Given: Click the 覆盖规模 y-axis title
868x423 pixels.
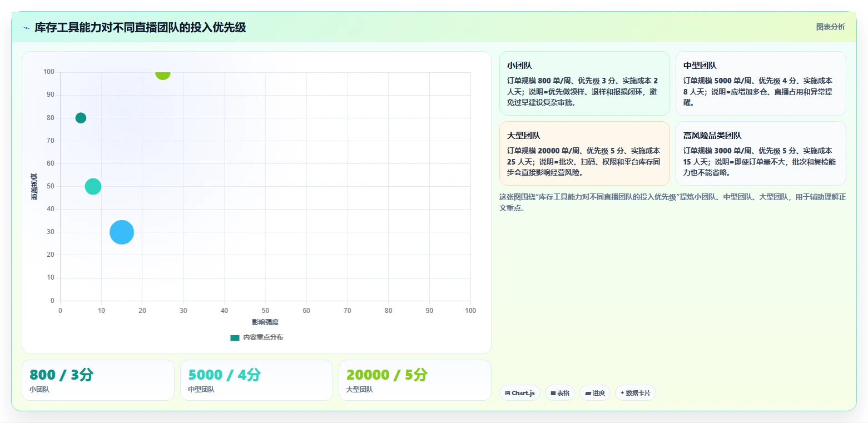Looking at the screenshot, I should (x=34, y=187).
